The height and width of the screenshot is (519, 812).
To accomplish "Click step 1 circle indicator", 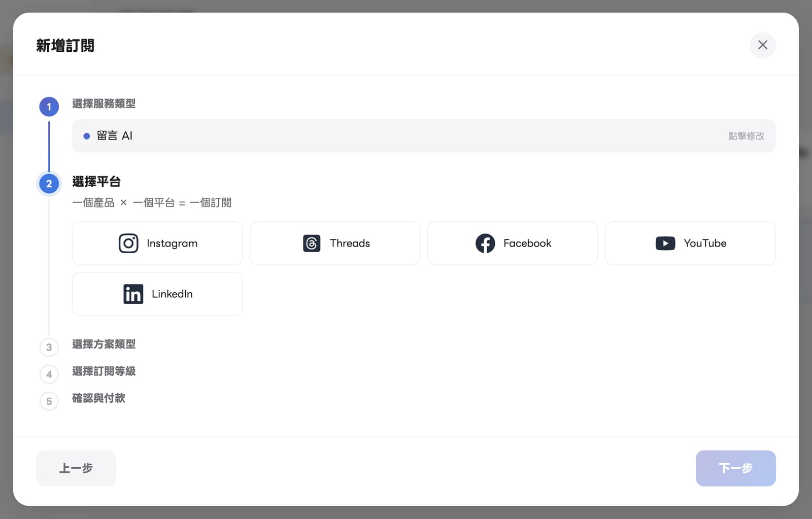I will (49, 107).
